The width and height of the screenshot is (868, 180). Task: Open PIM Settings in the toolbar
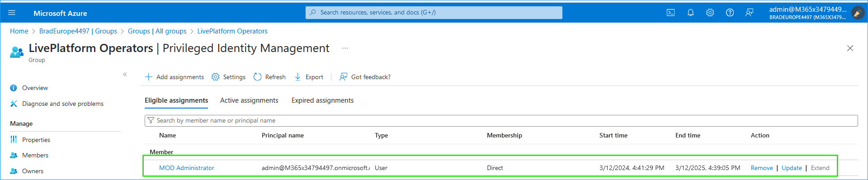tap(229, 77)
